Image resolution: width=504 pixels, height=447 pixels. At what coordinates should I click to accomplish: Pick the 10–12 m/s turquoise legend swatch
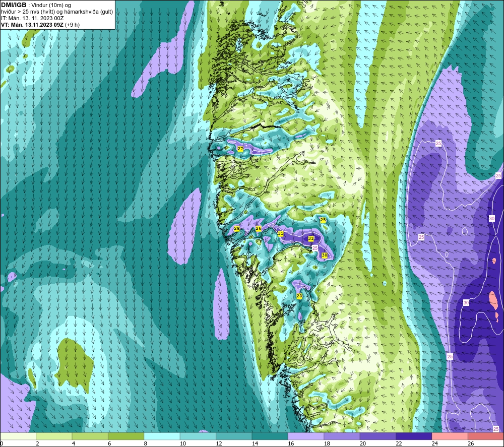click(x=198, y=436)
